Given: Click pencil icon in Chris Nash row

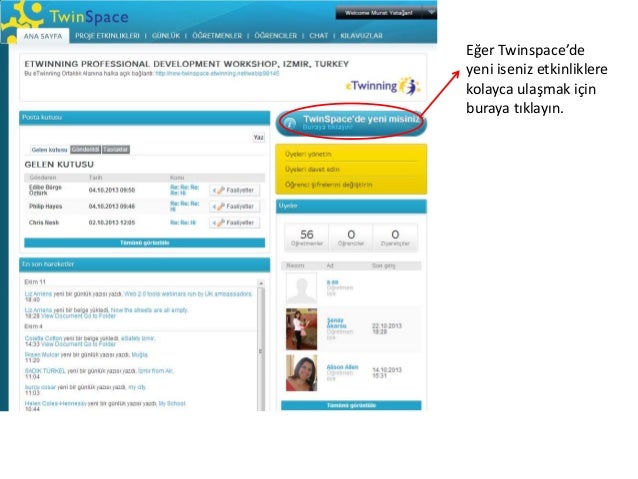Looking at the screenshot, I should click(220, 223).
